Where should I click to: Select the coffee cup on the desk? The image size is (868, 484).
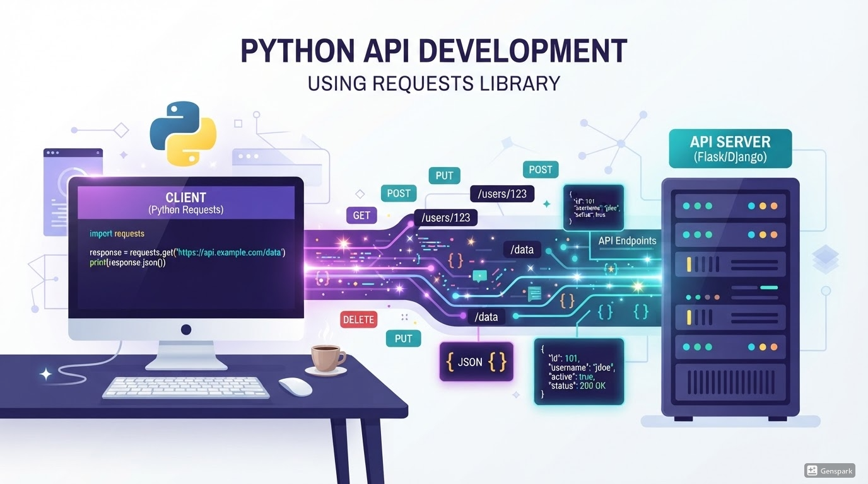[x=327, y=359]
